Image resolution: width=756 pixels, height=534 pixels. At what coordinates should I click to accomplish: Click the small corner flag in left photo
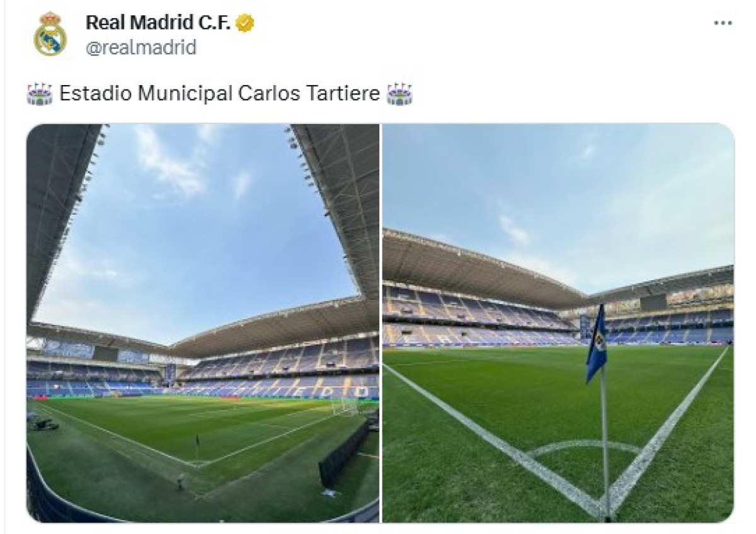pyautogui.click(x=198, y=445)
